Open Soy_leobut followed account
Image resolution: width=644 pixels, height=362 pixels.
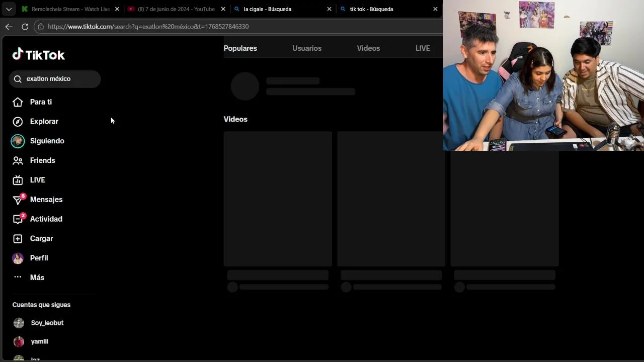click(x=47, y=323)
